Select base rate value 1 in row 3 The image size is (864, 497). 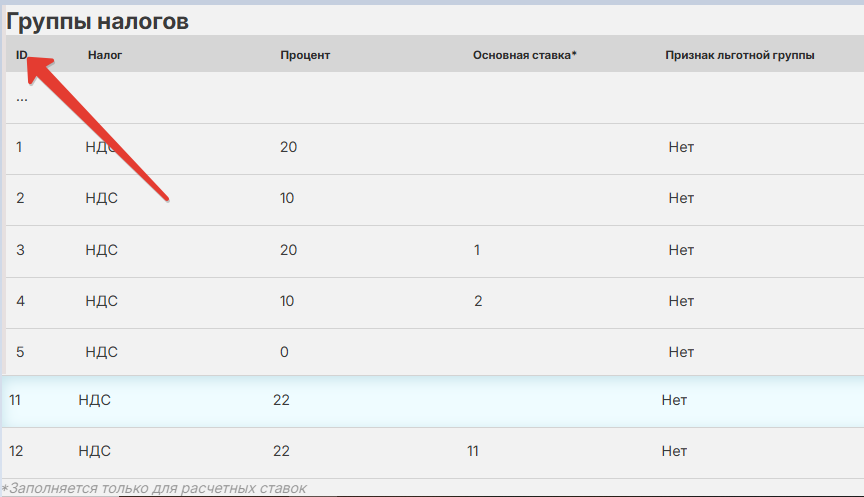click(476, 250)
